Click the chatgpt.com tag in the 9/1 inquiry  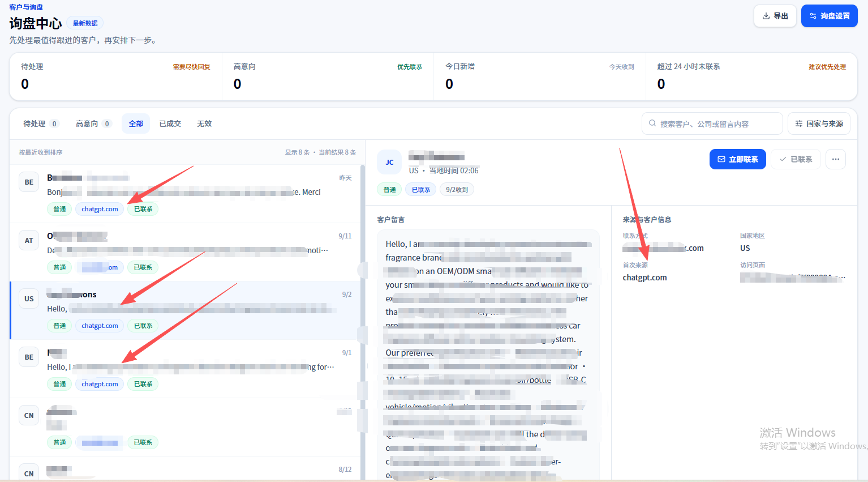pyautogui.click(x=100, y=384)
